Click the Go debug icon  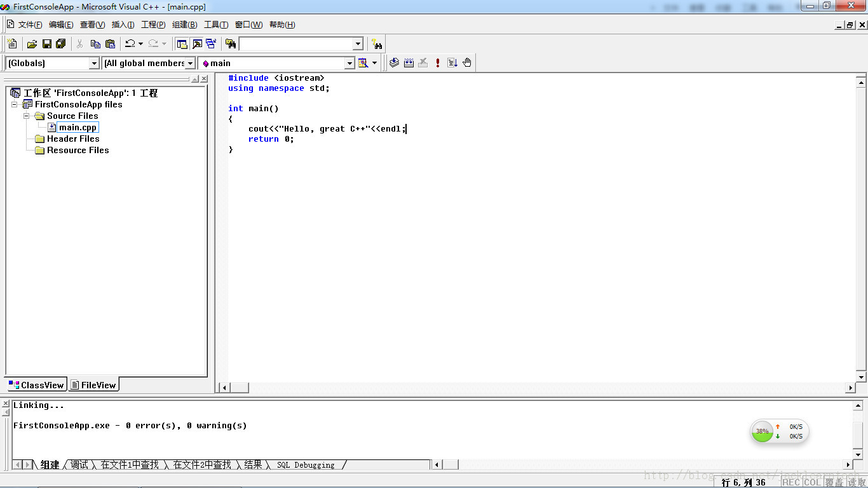tap(452, 62)
